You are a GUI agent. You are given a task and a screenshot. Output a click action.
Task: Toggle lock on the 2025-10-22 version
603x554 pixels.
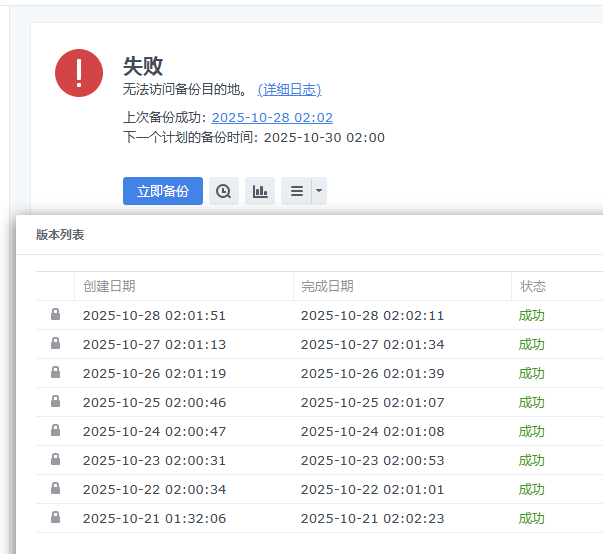(x=55, y=489)
